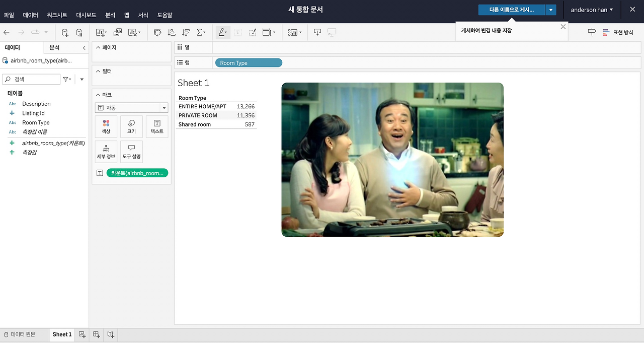Screen dimensions: 644x343
Task: Open the 도움말 menu
Action: (165, 15)
